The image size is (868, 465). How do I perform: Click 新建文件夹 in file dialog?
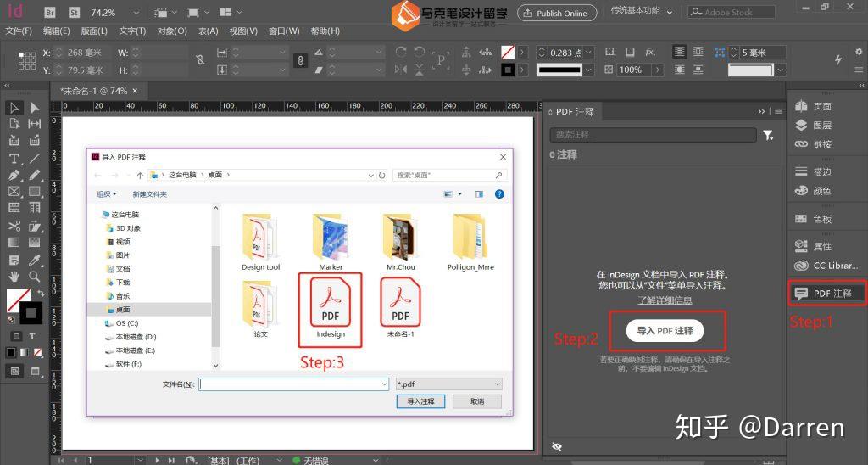point(149,194)
